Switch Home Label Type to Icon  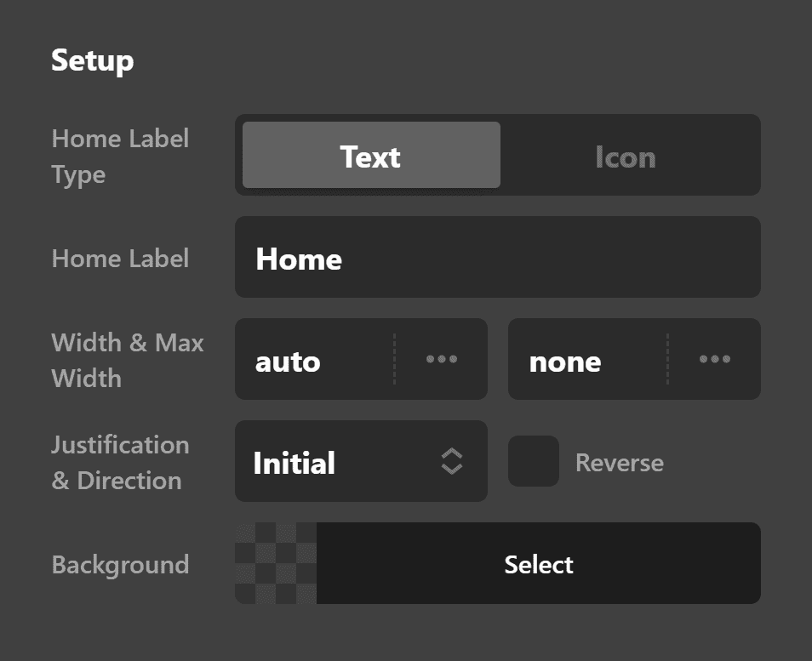626,156
